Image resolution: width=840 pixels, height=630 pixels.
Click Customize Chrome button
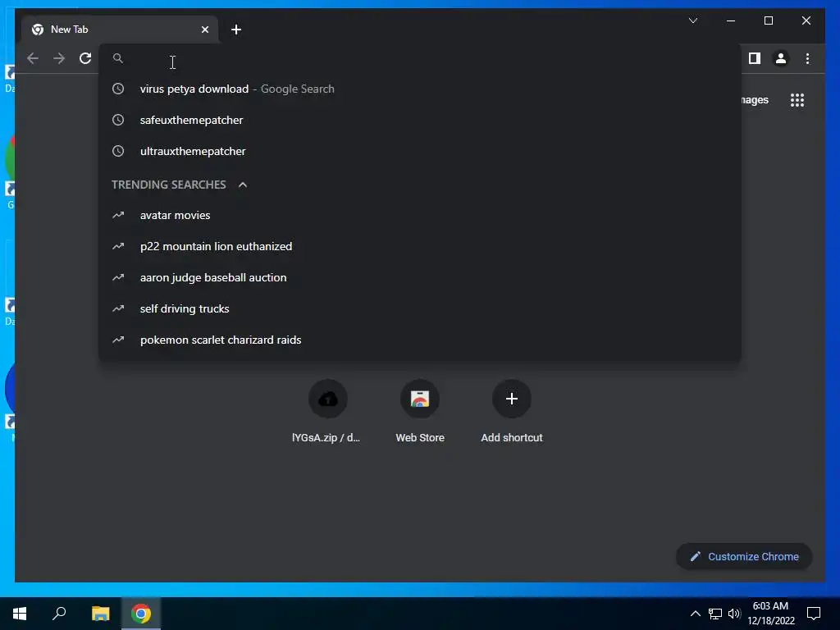744,557
